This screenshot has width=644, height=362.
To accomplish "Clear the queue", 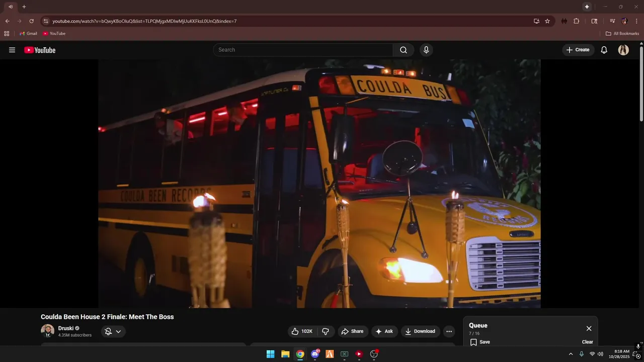I will coord(588,342).
